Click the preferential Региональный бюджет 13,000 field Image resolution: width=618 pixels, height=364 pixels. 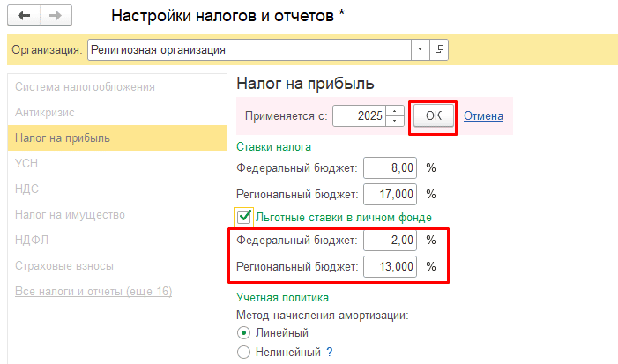pos(392,266)
